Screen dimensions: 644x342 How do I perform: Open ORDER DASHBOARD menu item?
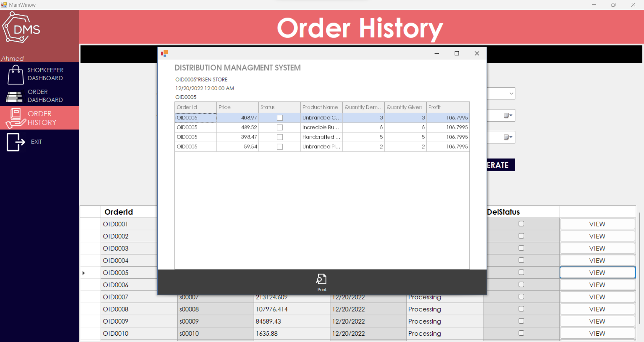pos(45,96)
